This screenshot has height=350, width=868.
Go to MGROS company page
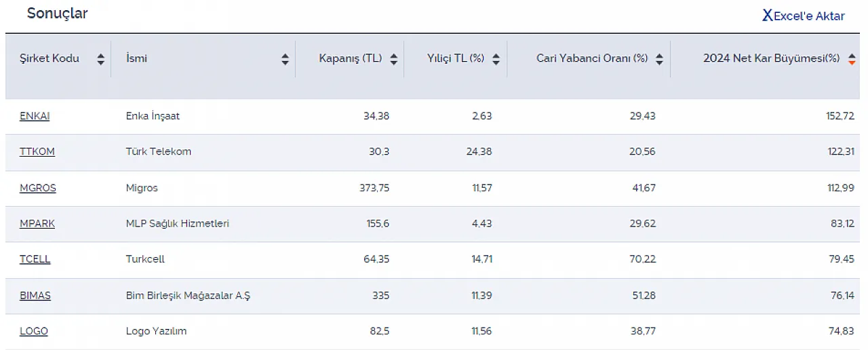[x=38, y=188]
